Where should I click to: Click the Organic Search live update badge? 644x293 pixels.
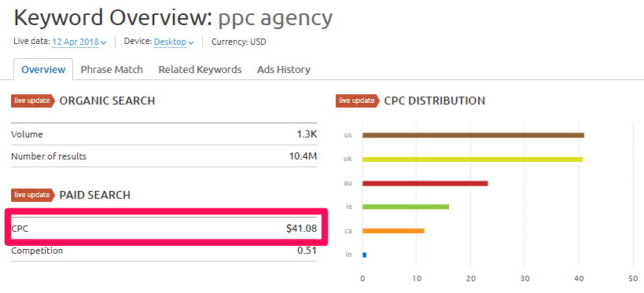point(33,101)
